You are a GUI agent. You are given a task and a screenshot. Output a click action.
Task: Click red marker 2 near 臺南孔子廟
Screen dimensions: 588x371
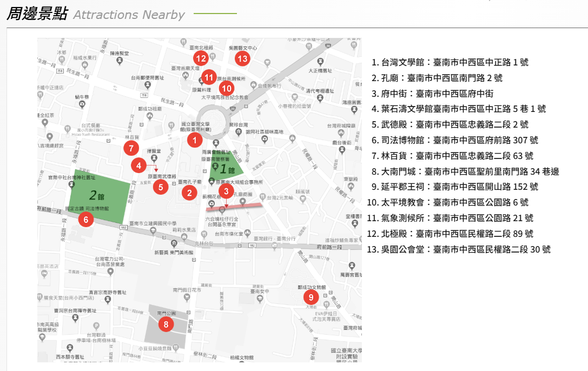189,192
